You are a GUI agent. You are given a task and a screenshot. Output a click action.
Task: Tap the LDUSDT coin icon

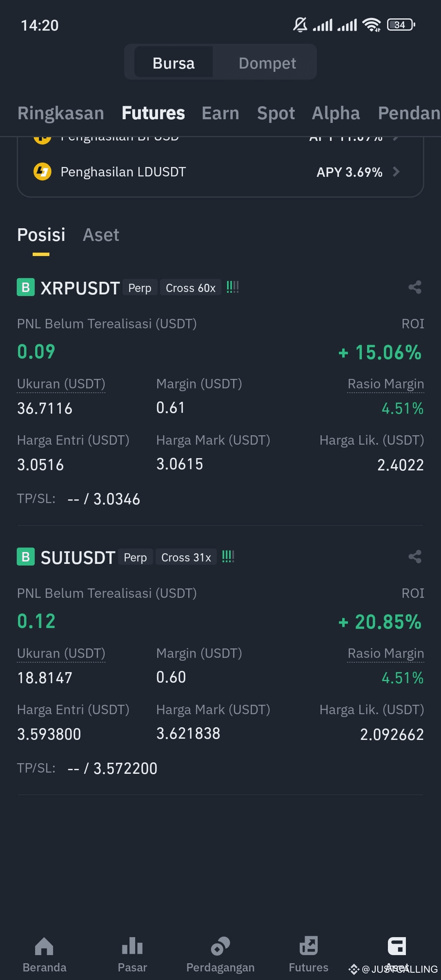pos(42,171)
